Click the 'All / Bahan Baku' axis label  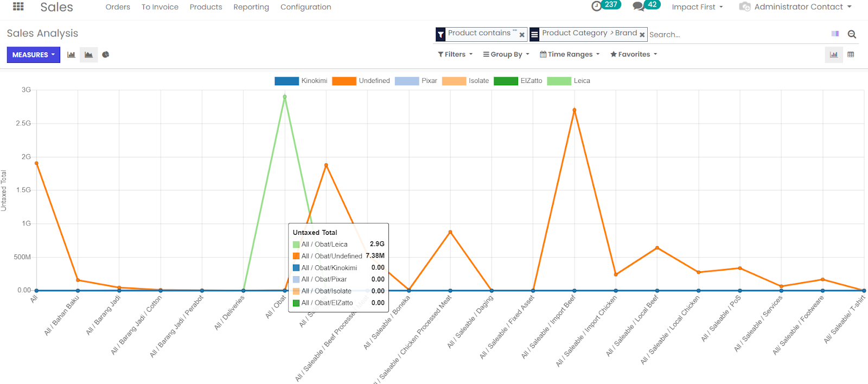(62, 316)
